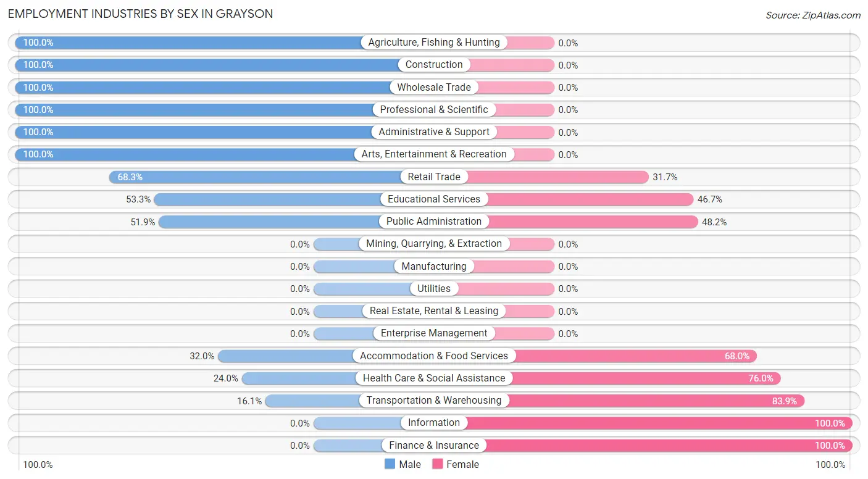Click the female bar for Finance & Insurance
Screen dimensions: 868x479
643,445
